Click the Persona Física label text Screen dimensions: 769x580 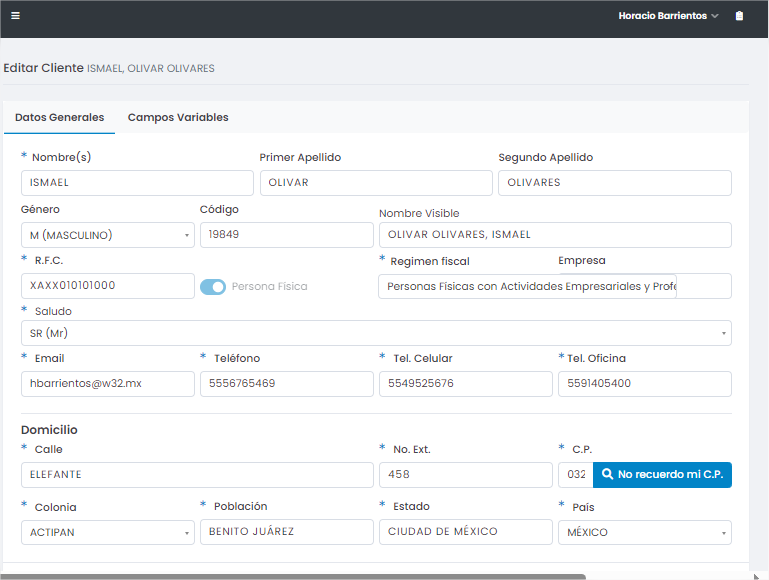coord(269,286)
